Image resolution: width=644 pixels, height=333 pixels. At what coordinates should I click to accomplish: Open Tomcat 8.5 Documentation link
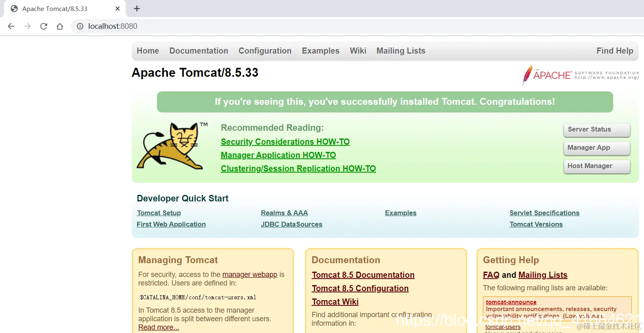pos(363,275)
